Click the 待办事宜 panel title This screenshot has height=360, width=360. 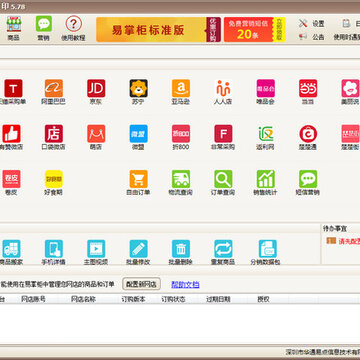335,229
